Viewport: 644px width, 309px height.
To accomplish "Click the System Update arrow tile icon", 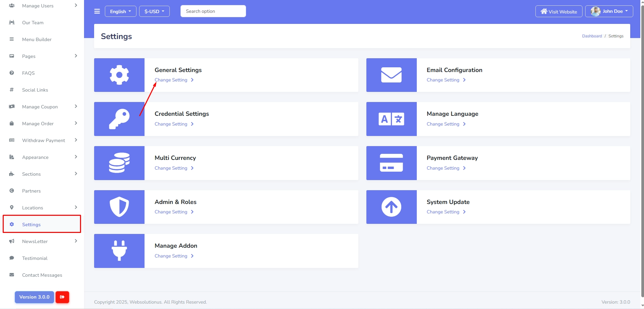I will 391,207.
